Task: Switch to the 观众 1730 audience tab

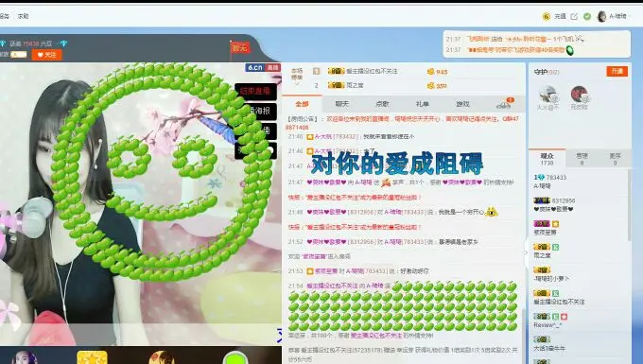Action: point(547,159)
